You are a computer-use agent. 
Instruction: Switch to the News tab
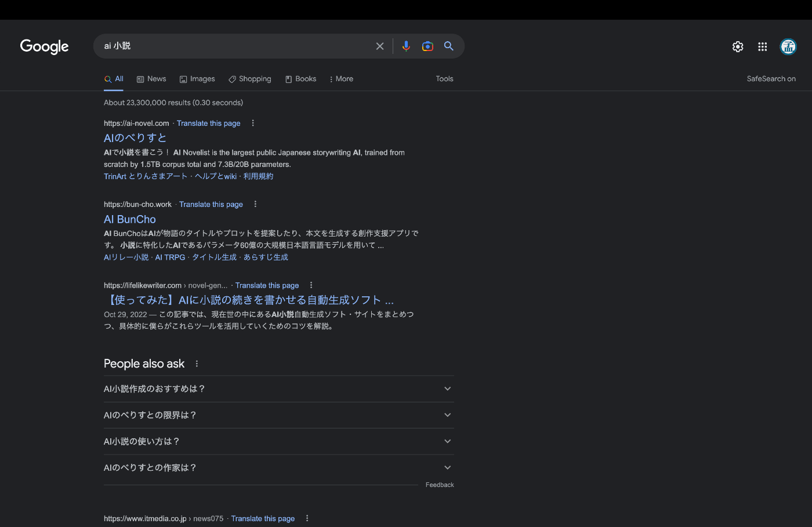(x=151, y=79)
